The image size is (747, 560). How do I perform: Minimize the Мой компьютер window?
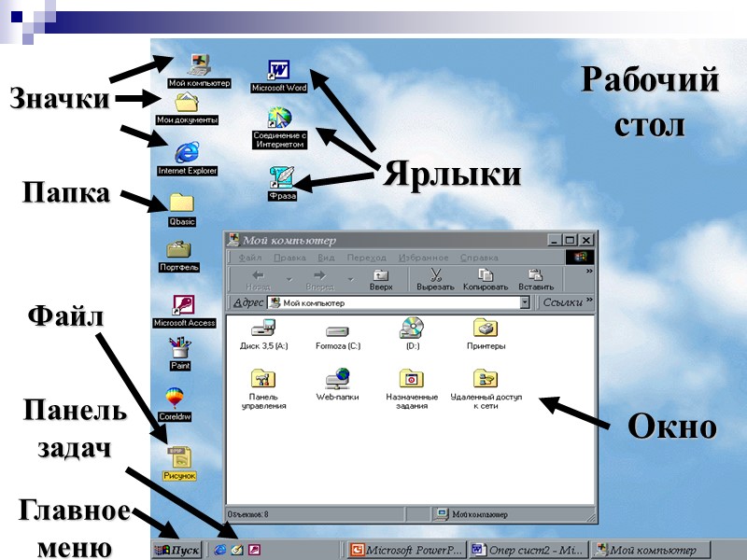click(554, 240)
